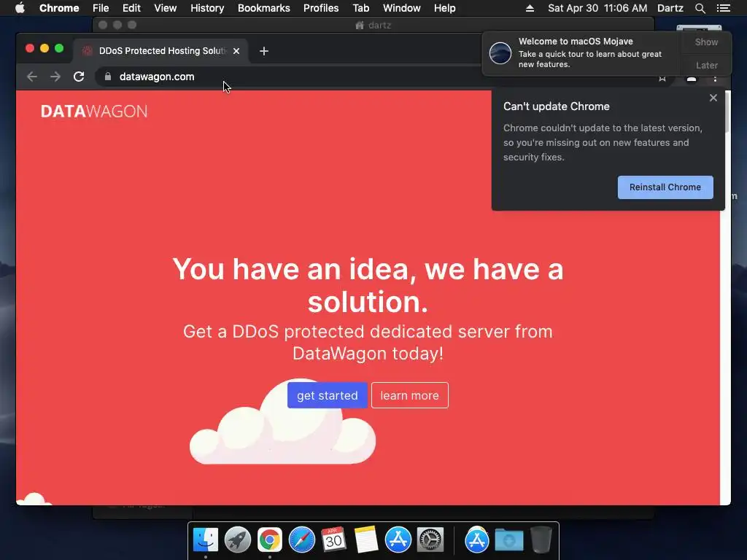Open Launchpad rocket in Dock
The width and height of the screenshot is (747, 560).
pyautogui.click(x=238, y=540)
